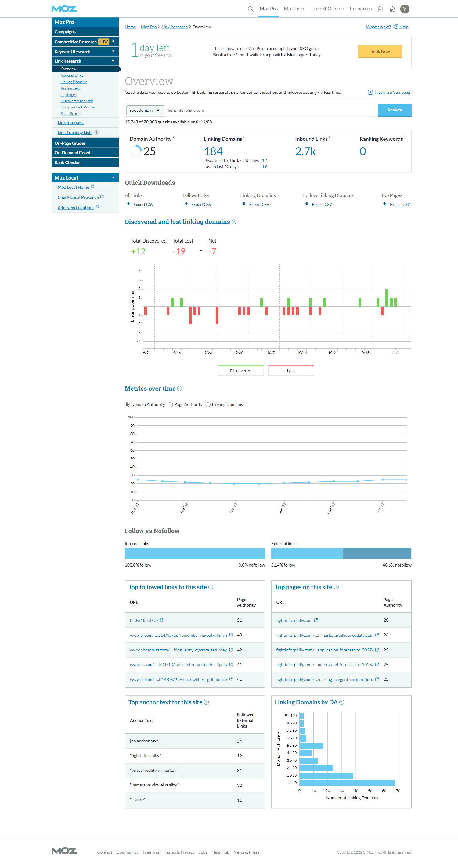
Task: Focus the domain URL input field
Action: 269,110
